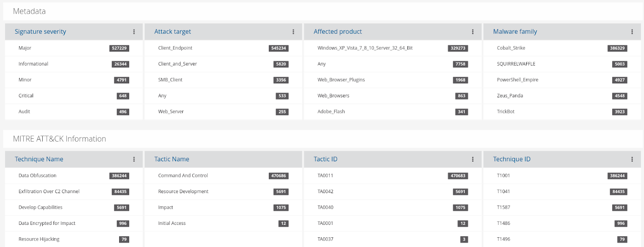
Task: Open the Attack target panel kebab menu
Action: (293, 32)
